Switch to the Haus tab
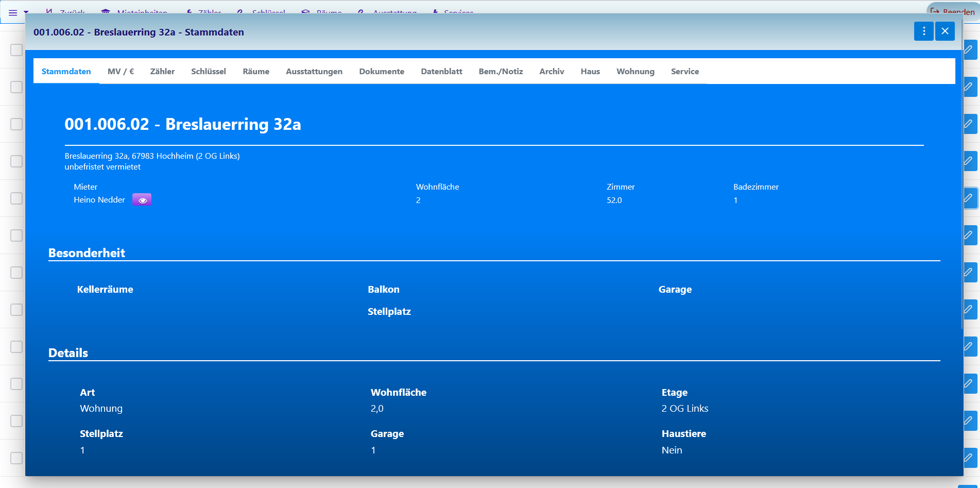 (x=590, y=72)
